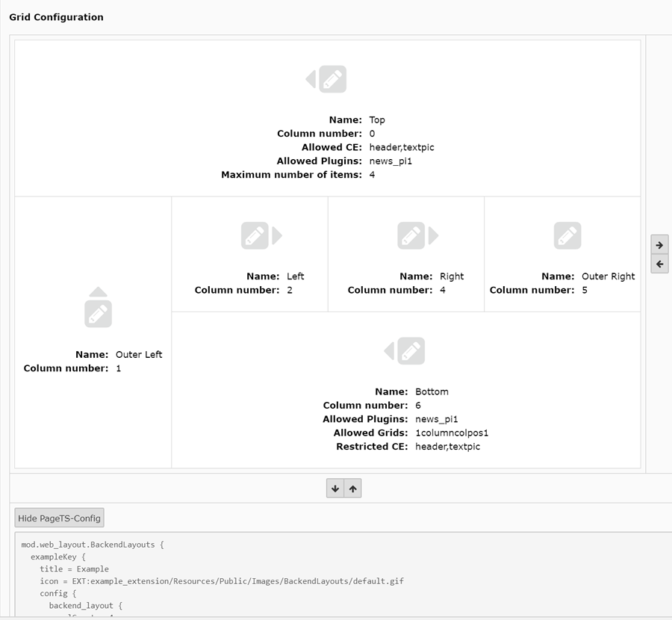The height and width of the screenshot is (620, 672).
Task: Click the right-arrow button beside the grid
Action: 659,245
